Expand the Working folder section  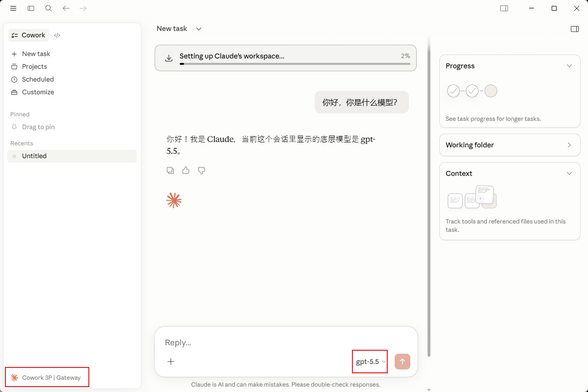(x=509, y=145)
